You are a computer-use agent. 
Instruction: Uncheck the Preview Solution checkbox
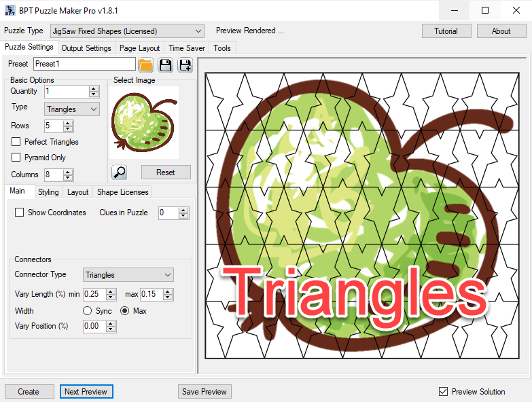click(444, 392)
